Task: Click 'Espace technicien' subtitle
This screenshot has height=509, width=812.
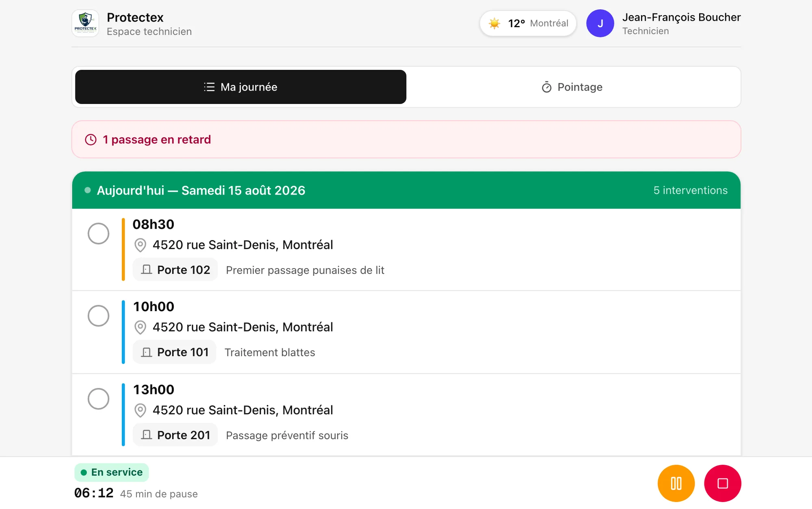Action: click(149, 32)
